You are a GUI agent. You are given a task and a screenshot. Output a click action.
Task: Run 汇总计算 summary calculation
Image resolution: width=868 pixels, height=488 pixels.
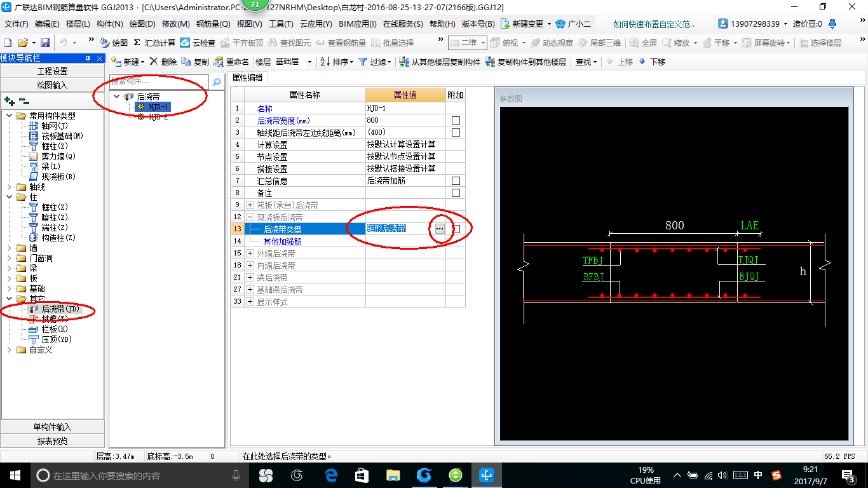(154, 43)
